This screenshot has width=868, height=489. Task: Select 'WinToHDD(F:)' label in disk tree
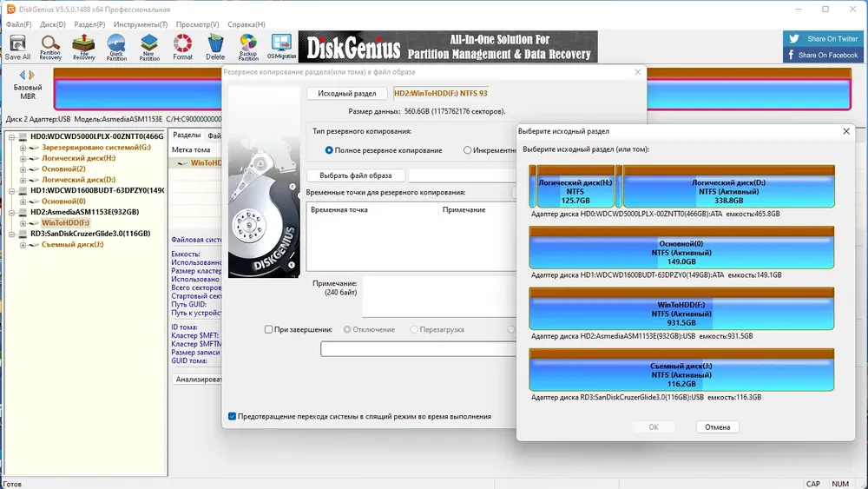tap(65, 223)
